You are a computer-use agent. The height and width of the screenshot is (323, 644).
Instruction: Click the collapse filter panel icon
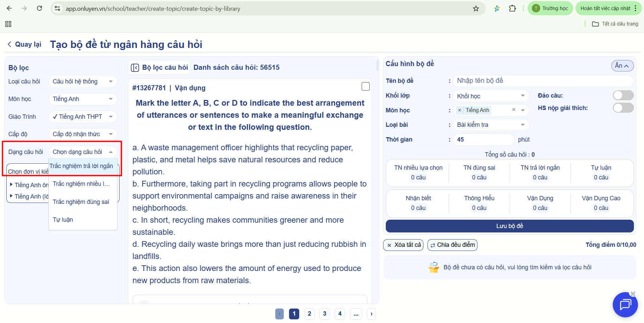tap(135, 68)
